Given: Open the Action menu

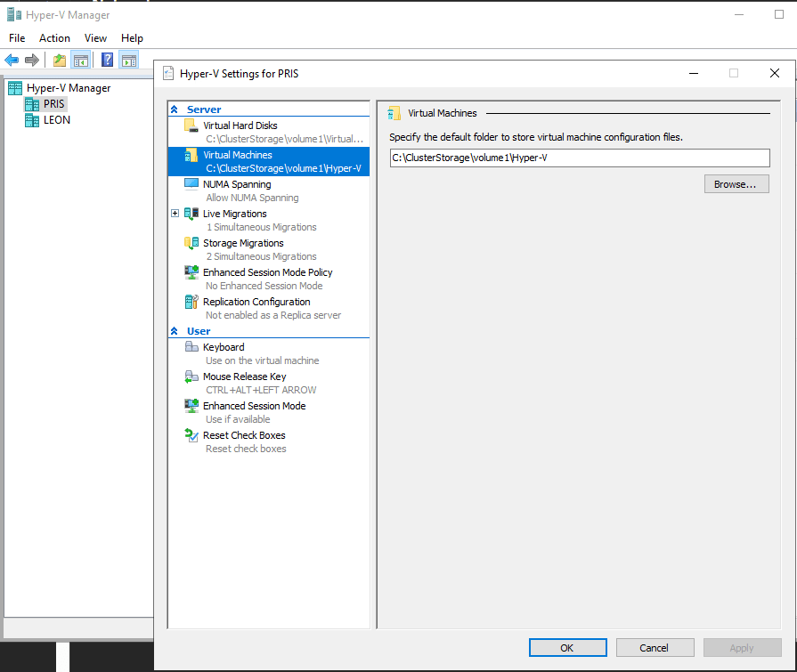Looking at the screenshot, I should coord(54,38).
